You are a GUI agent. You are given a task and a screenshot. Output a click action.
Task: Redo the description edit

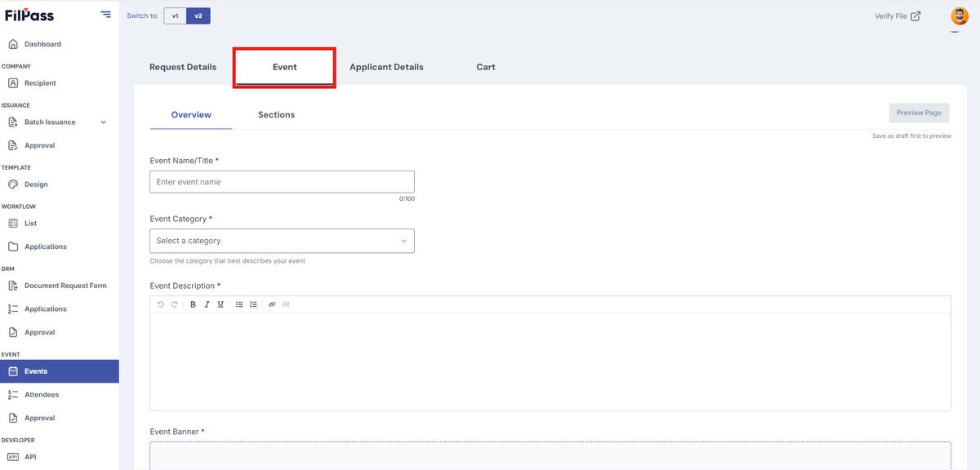point(174,304)
